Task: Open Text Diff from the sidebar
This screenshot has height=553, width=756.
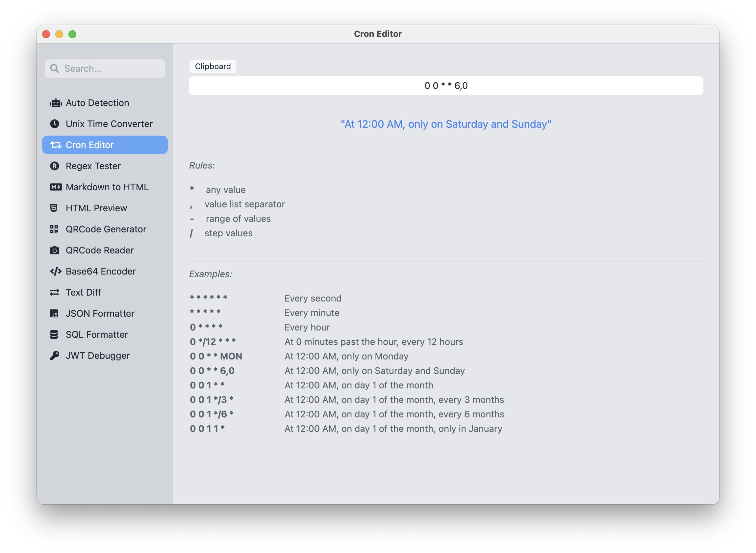Action: pyautogui.click(x=83, y=293)
